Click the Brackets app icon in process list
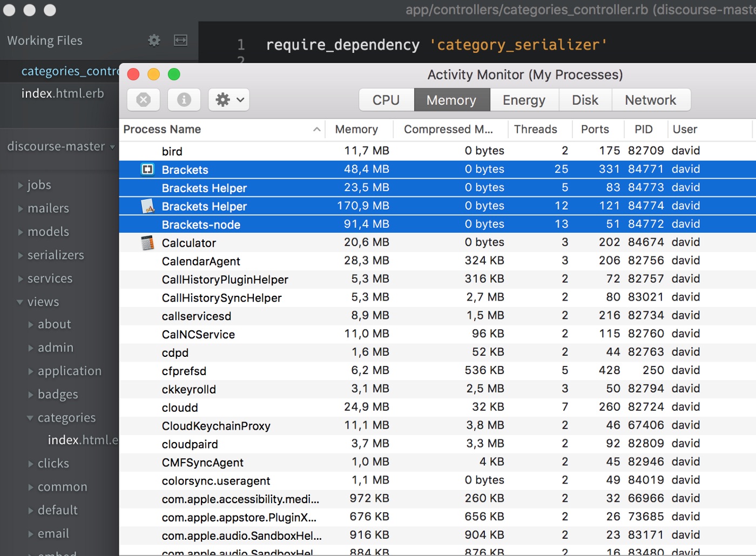Screen dimensions: 756x556 pyautogui.click(x=147, y=169)
